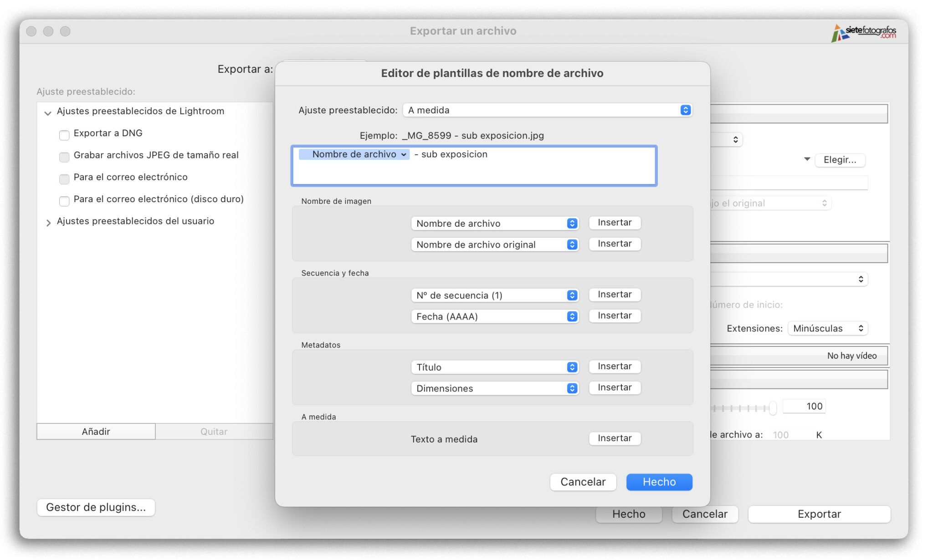
Task: Collapse 'Ajustes preestablecidos de Lightroom' section
Action: coord(47,112)
